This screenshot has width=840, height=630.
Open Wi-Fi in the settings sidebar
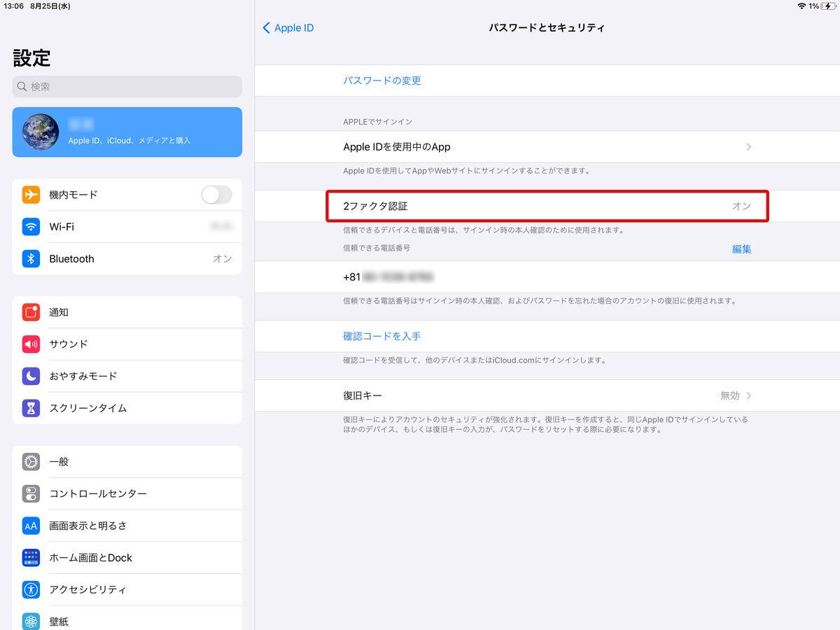pyautogui.click(x=127, y=227)
